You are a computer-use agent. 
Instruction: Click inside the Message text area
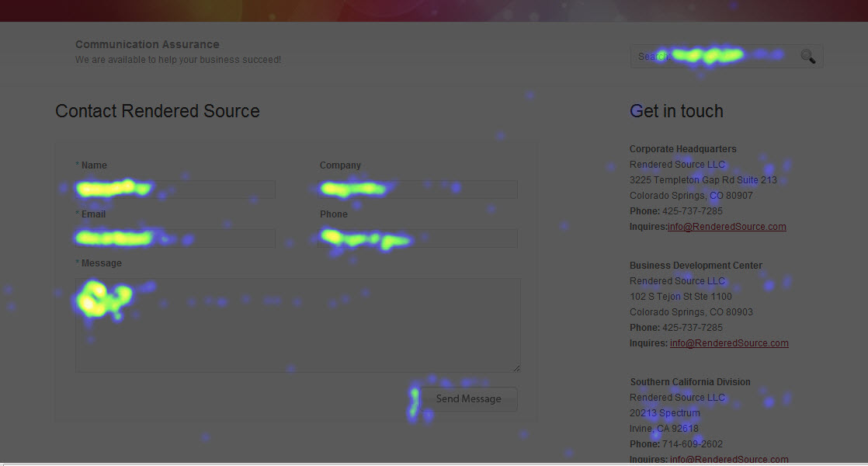298,325
